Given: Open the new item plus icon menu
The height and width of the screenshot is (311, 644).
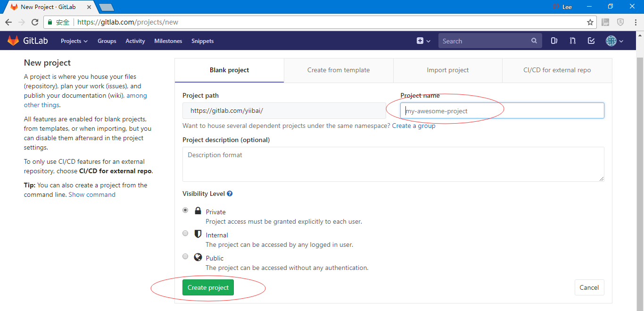Looking at the screenshot, I should pos(423,41).
